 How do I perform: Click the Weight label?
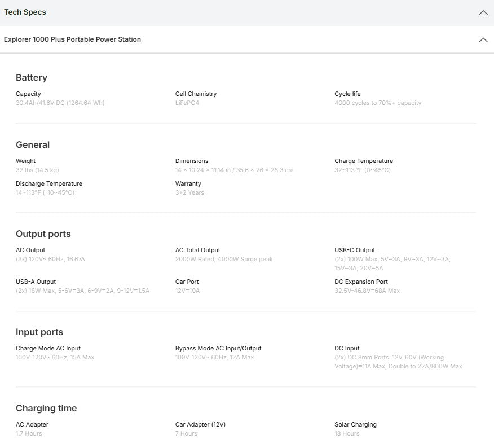click(25, 161)
